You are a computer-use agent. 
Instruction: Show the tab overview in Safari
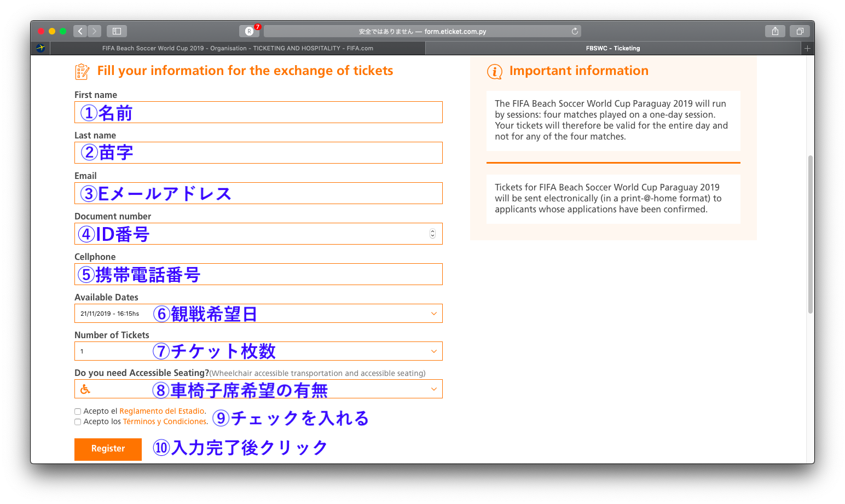click(800, 31)
